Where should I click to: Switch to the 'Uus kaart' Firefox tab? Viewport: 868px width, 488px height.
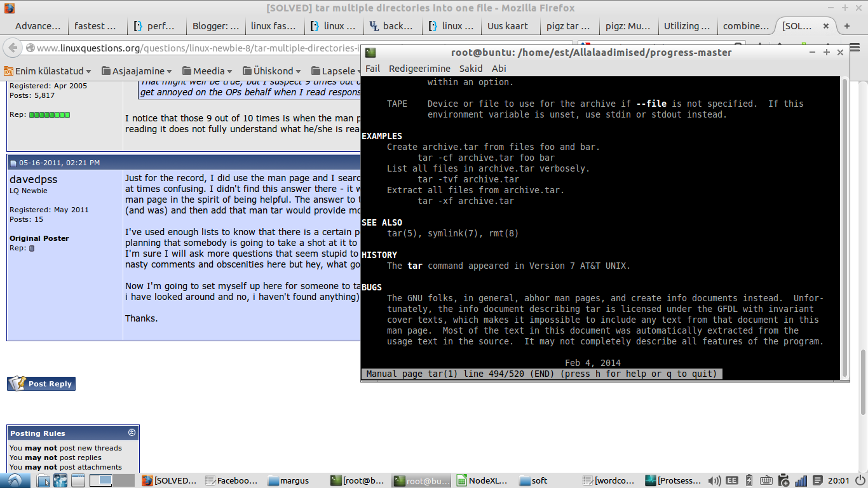click(511, 26)
